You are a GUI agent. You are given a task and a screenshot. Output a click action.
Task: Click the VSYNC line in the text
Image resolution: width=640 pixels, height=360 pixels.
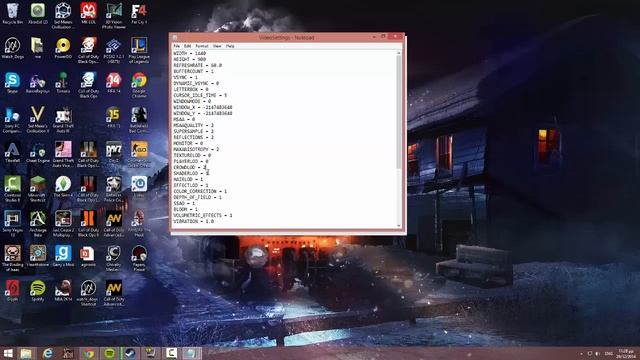click(185, 77)
